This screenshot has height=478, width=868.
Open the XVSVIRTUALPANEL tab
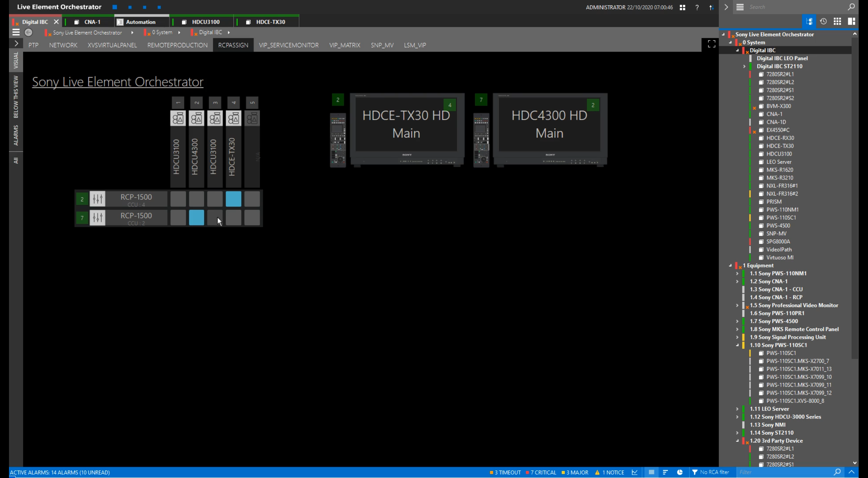point(112,45)
